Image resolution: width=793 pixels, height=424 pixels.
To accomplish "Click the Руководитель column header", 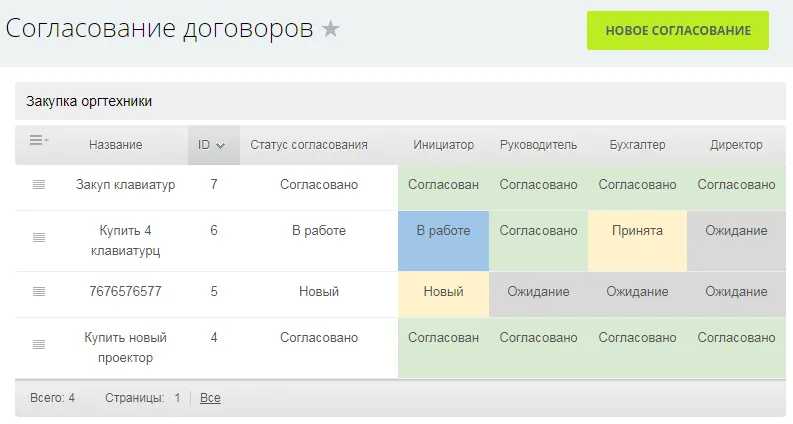I will (538, 145).
